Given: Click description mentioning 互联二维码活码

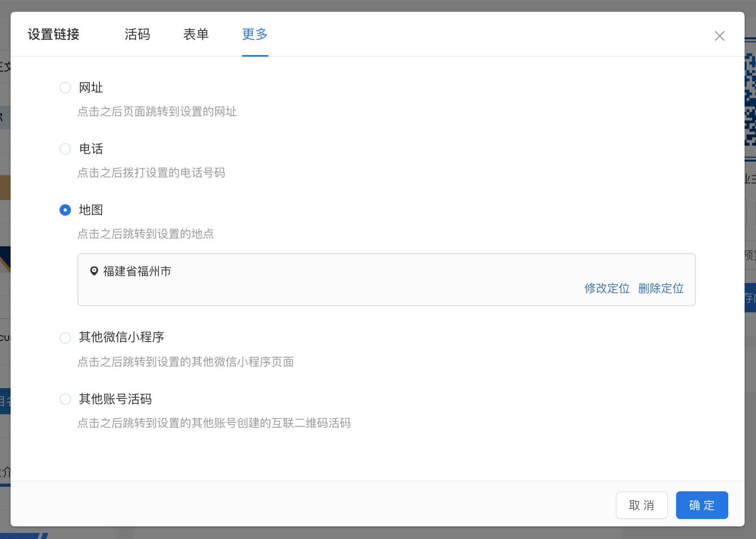Looking at the screenshot, I should (x=214, y=423).
